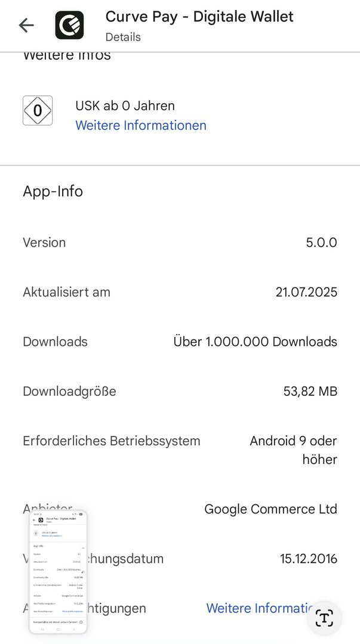Click the Downloadgröße label
The width and height of the screenshot is (360, 644).
pos(69,391)
